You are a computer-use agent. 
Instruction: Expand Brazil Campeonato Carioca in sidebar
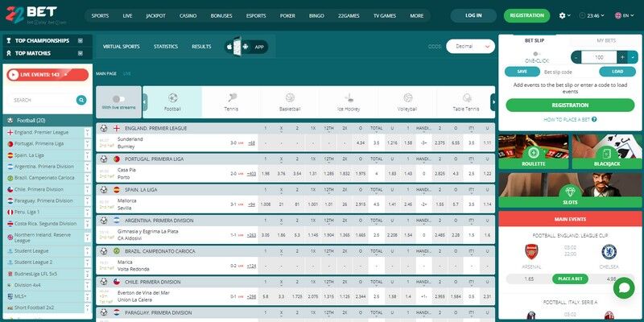(87, 178)
